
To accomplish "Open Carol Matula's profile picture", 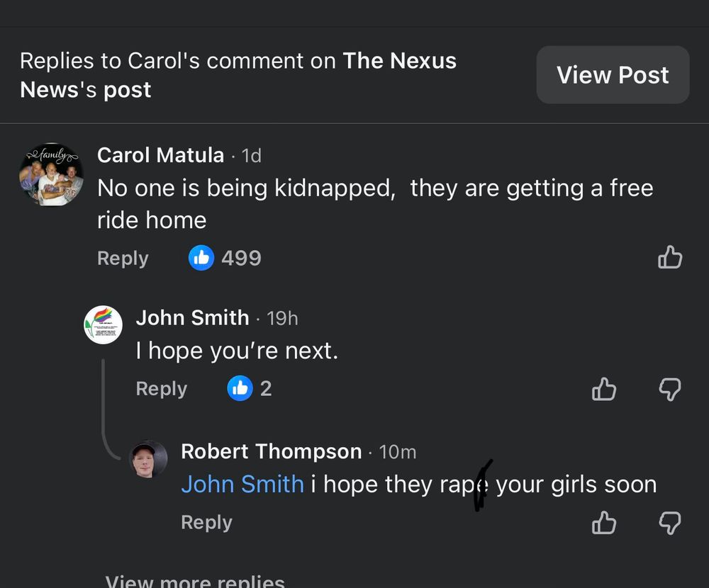I will [51, 175].
